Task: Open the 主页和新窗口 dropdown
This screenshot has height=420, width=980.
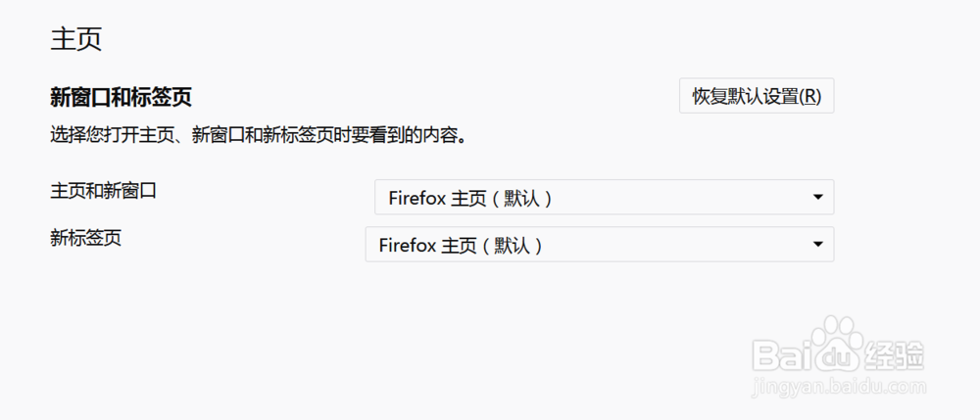Action: click(604, 198)
